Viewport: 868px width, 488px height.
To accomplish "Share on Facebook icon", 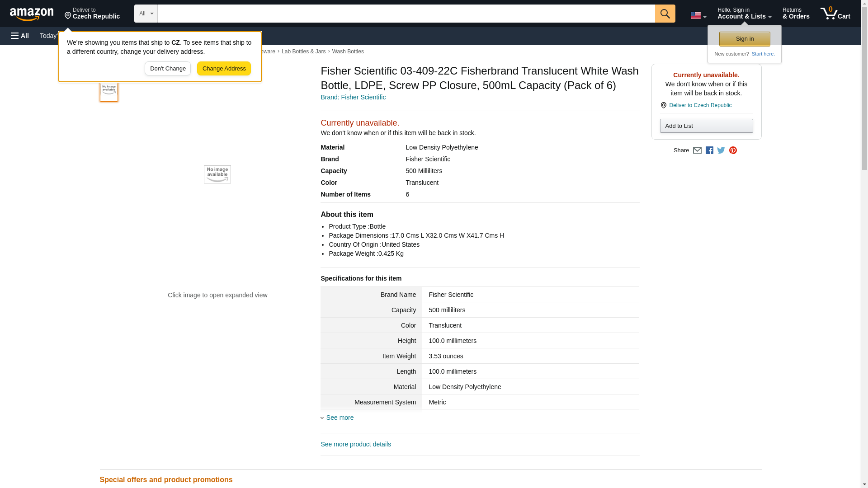I will coord(709,150).
